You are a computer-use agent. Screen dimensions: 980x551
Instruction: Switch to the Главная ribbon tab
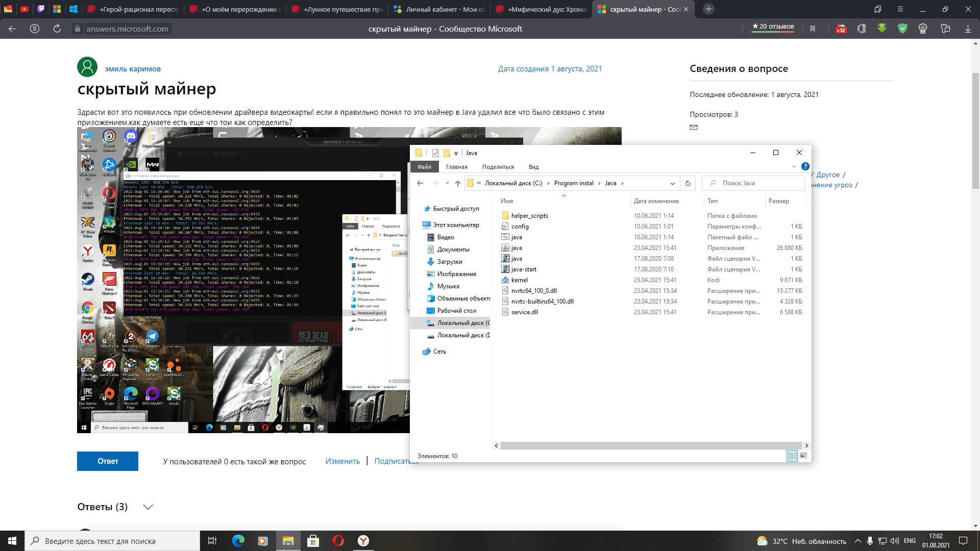(456, 167)
